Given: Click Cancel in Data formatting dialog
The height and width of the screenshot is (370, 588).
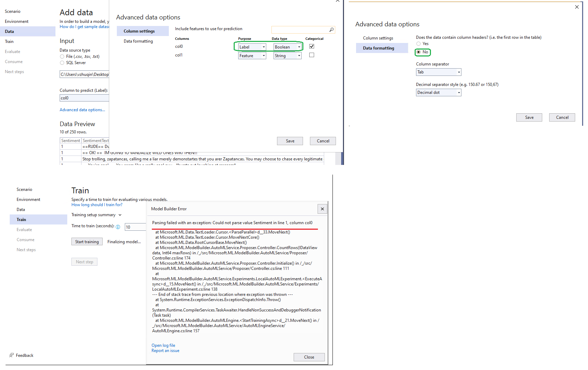Looking at the screenshot, I should point(562,117).
